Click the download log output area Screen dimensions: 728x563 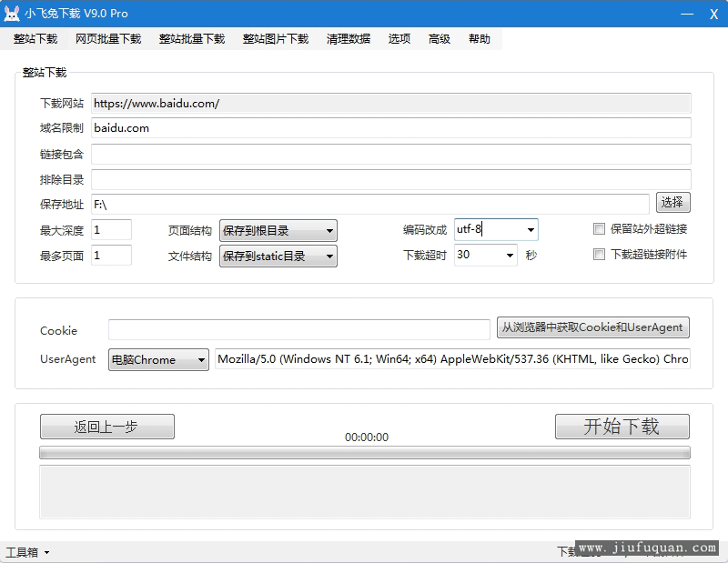click(365, 492)
